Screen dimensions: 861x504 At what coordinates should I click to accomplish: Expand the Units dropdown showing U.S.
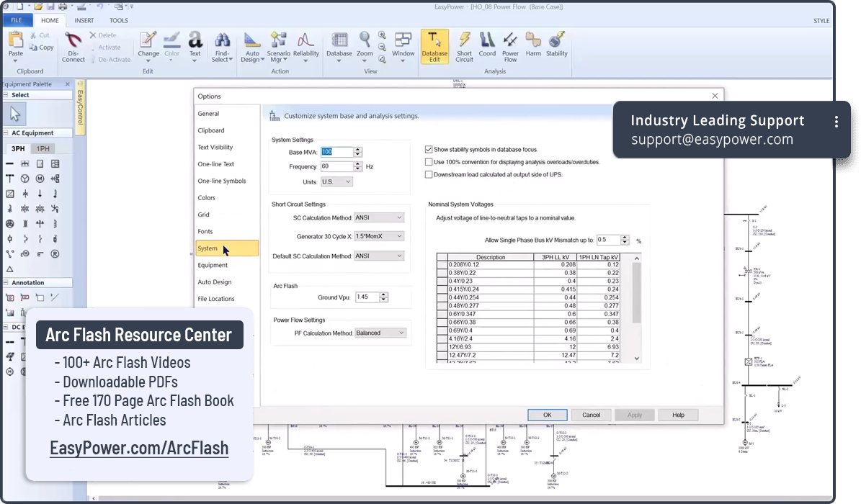click(x=336, y=182)
